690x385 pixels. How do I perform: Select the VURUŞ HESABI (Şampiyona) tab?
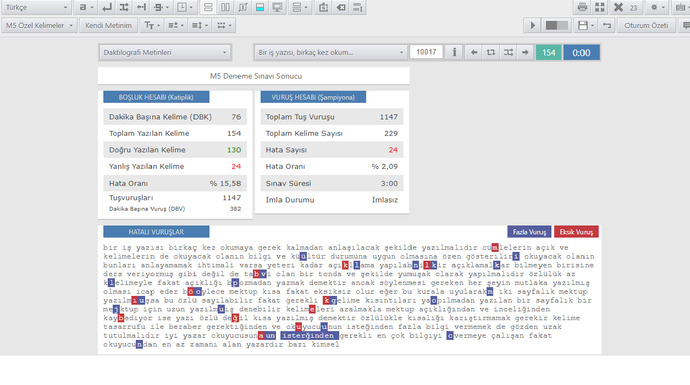coord(313,97)
